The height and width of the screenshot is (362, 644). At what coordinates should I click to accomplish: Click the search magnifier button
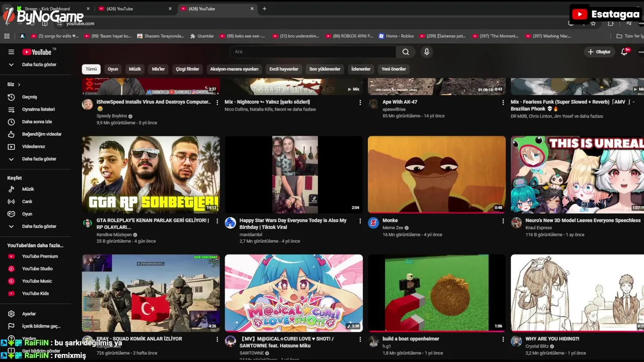click(406, 52)
